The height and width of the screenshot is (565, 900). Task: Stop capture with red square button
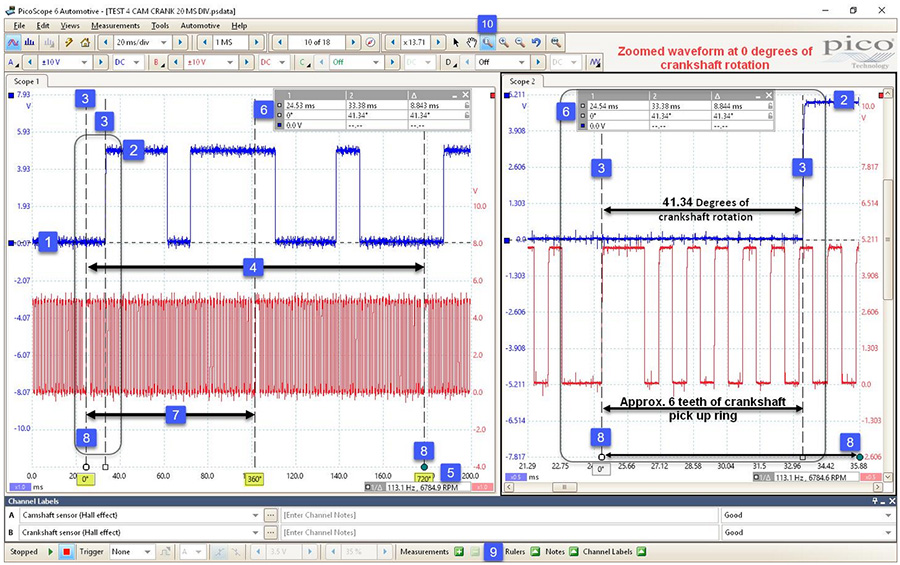tap(67, 552)
